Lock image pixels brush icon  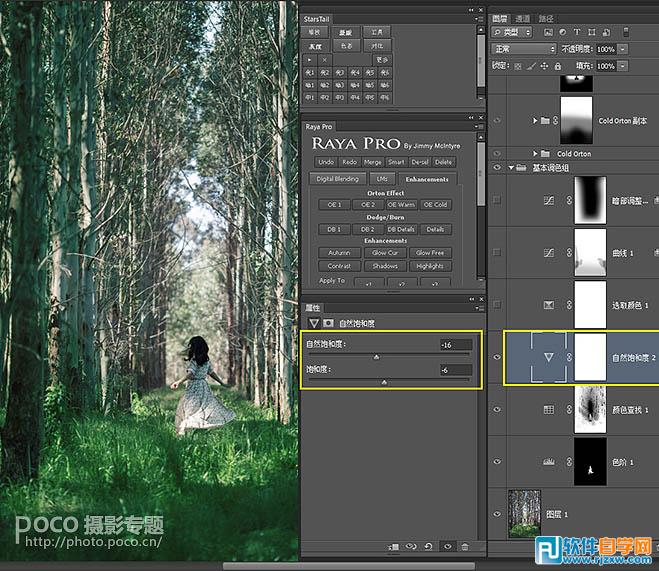click(531, 66)
